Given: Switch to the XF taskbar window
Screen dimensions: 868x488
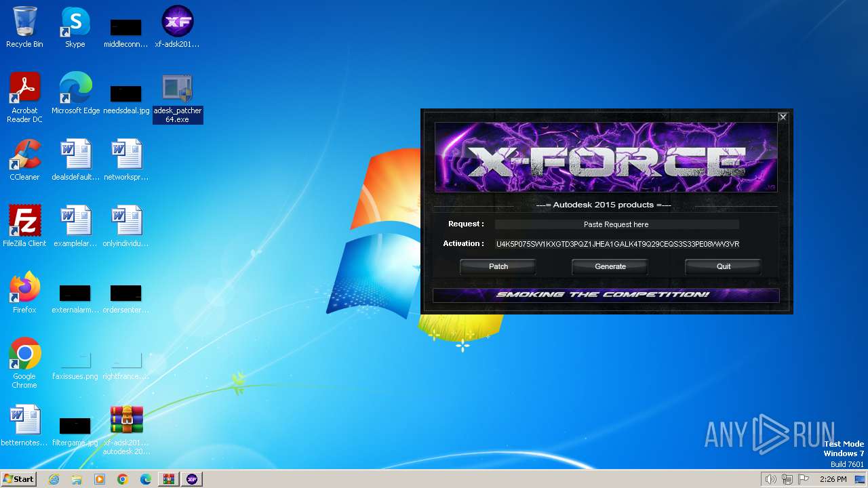Looking at the screenshot, I should pos(192,479).
